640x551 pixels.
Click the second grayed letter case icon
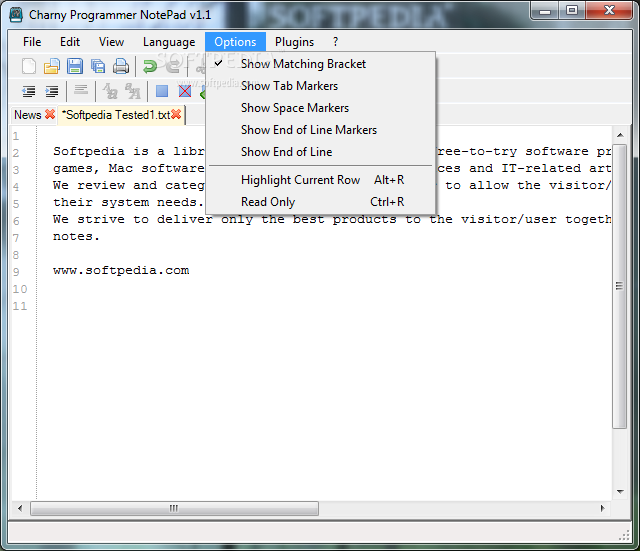tap(133, 91)
